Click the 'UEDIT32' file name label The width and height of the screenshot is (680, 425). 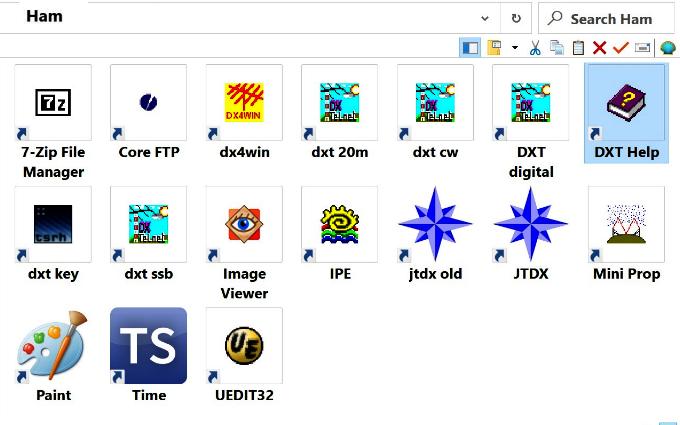[x=245, y=396]
